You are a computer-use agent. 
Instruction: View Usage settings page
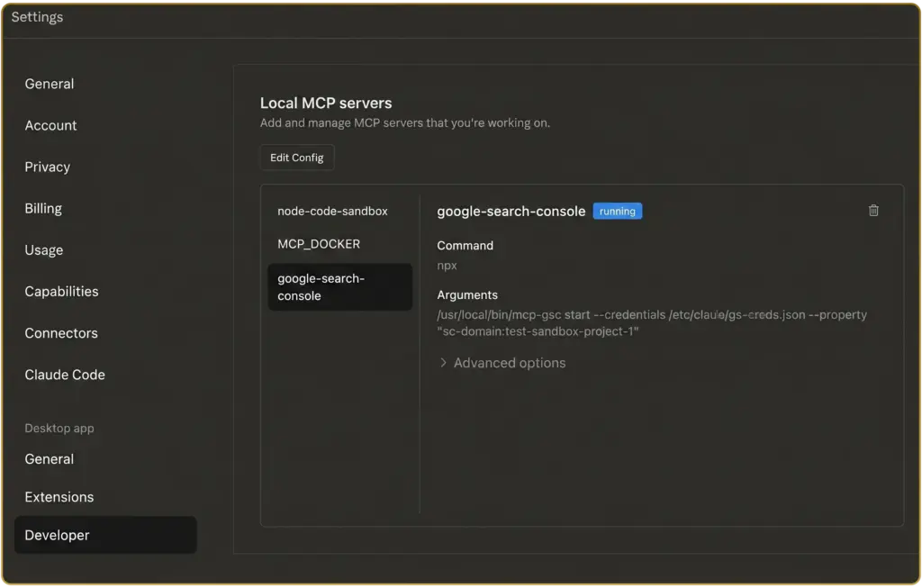[x=43, y=250]
